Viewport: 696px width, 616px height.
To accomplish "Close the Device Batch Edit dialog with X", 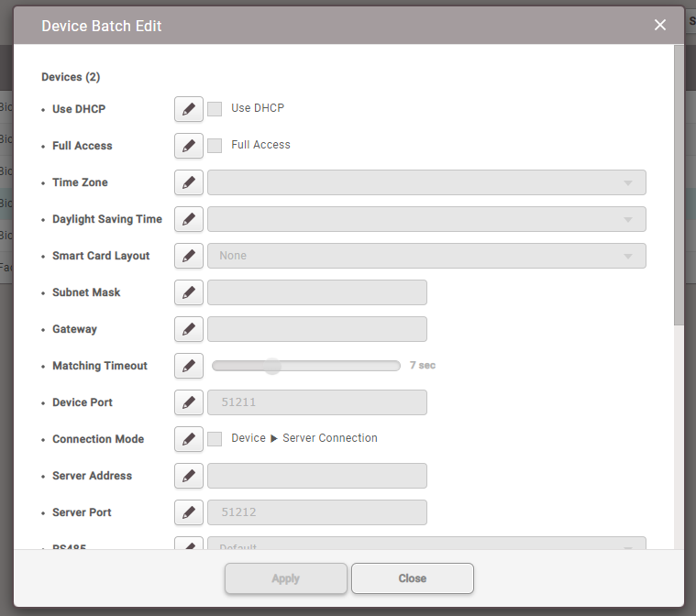I will click(660, 25).
